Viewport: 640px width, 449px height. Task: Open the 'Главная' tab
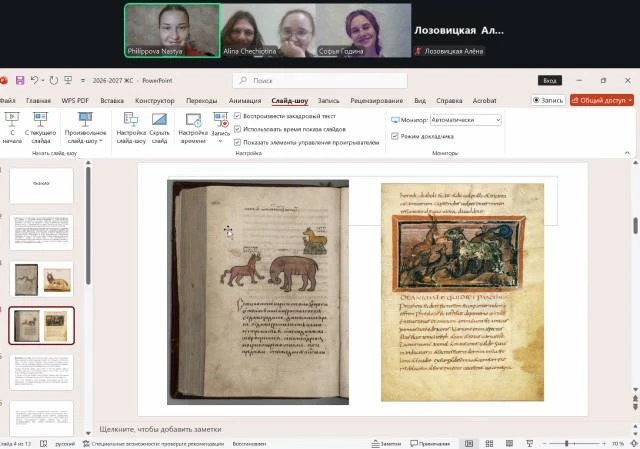(x=38, y=100)
